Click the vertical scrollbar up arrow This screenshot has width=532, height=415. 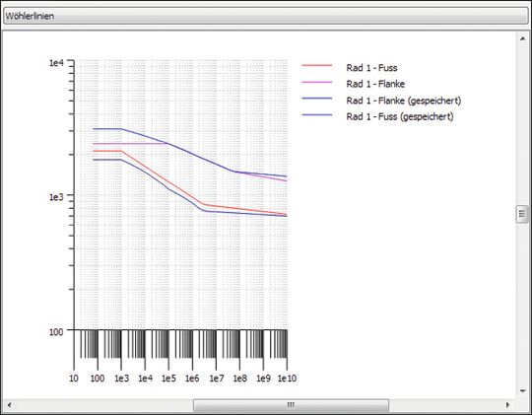point(522,38)
